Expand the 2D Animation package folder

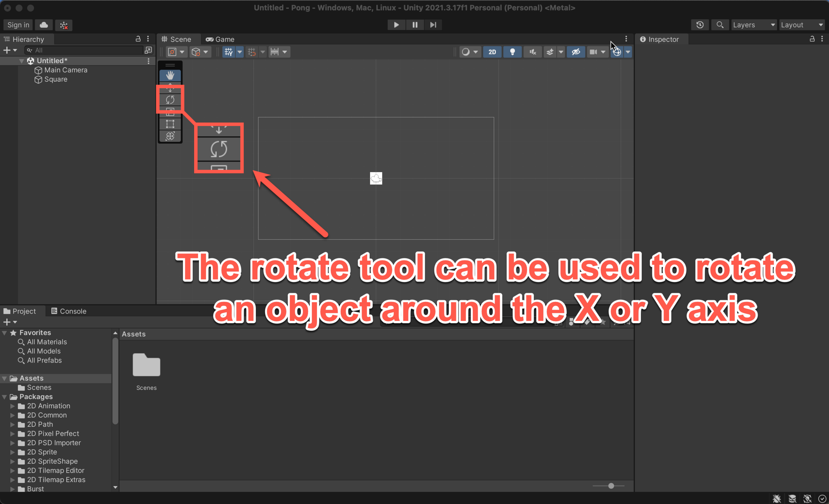tap(12, 406)
